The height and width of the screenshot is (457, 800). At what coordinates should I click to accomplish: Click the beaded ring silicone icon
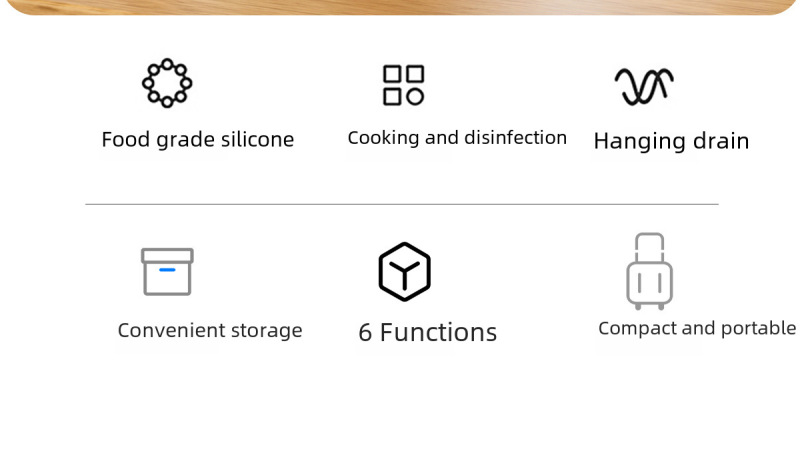click(x=167, y=83)
